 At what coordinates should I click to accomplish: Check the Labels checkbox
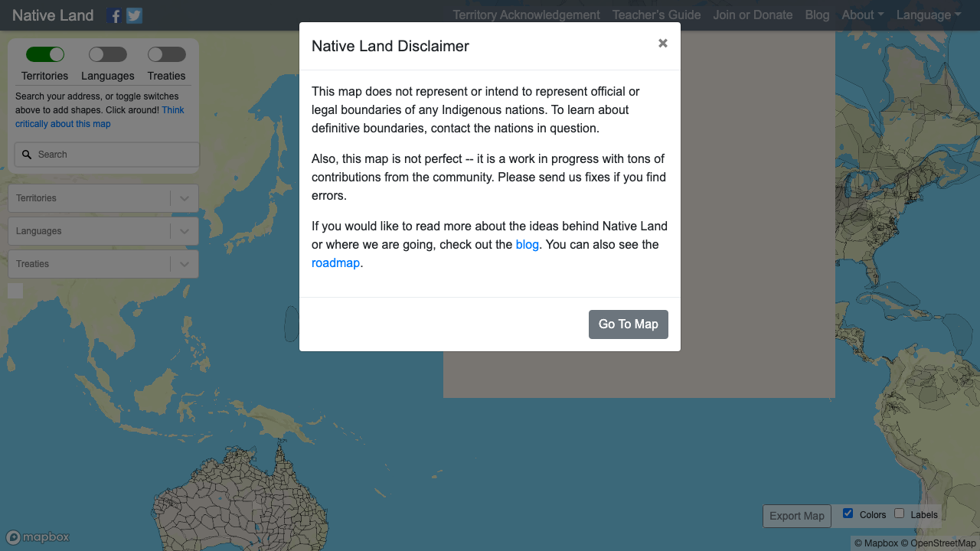899,514
